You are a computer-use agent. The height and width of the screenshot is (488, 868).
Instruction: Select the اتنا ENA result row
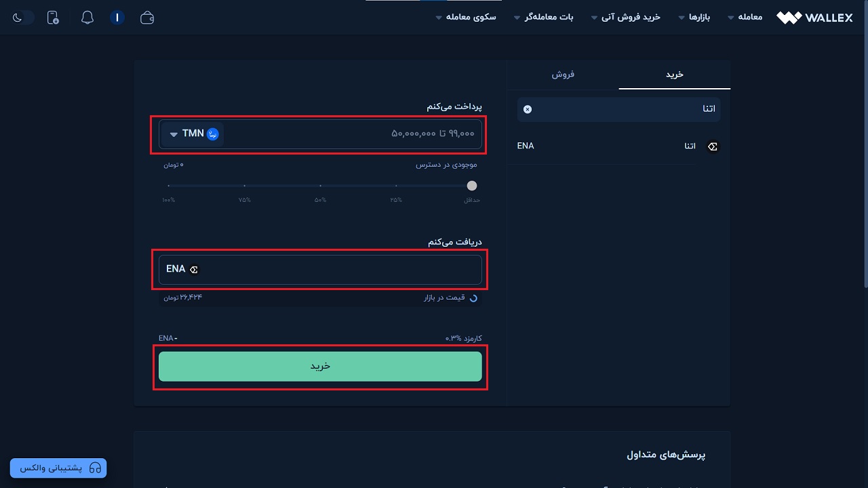click(x=618, y=146)
